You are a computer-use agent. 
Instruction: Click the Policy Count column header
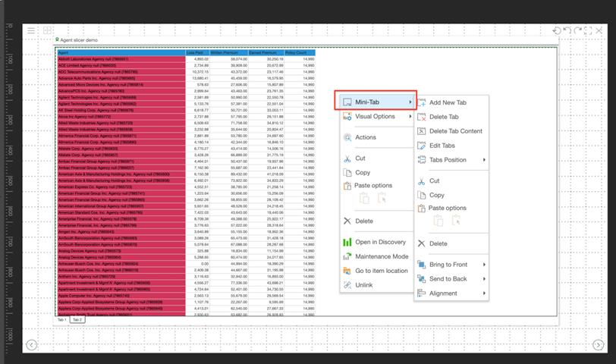(x=300, y=52)
